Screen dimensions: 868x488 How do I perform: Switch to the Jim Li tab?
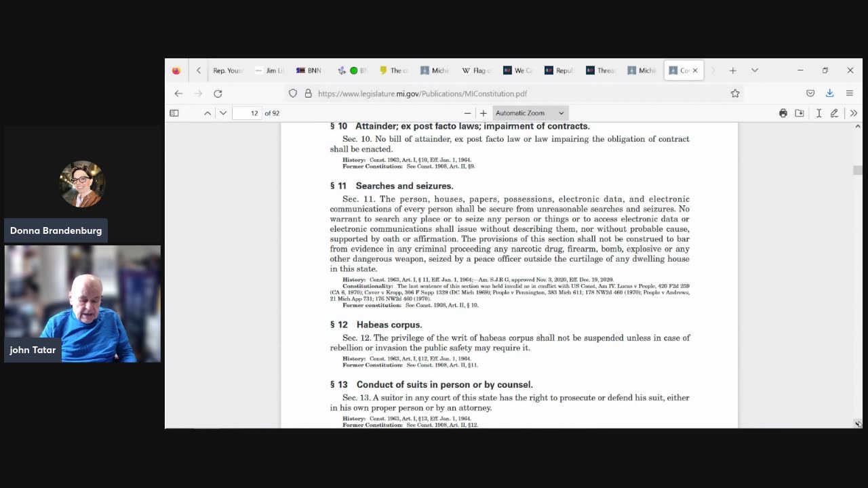(x=270, y=70)
